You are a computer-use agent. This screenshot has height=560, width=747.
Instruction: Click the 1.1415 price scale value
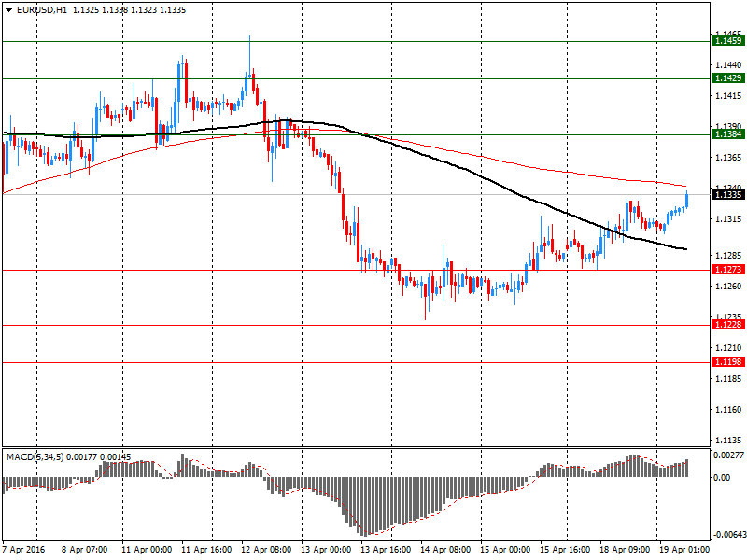point(728,96)
